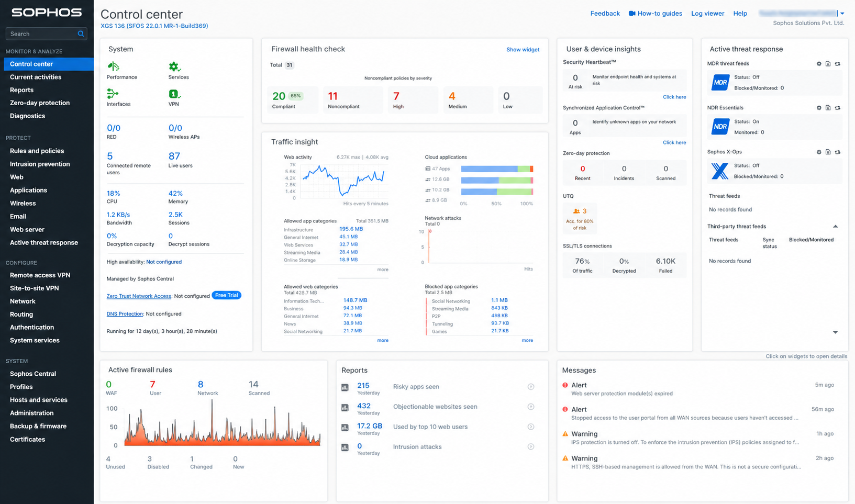Click the 11 Noncompliant policies tile
This screenshot has width=855, height=504.
pyautogui.click(x=352, y=100)
